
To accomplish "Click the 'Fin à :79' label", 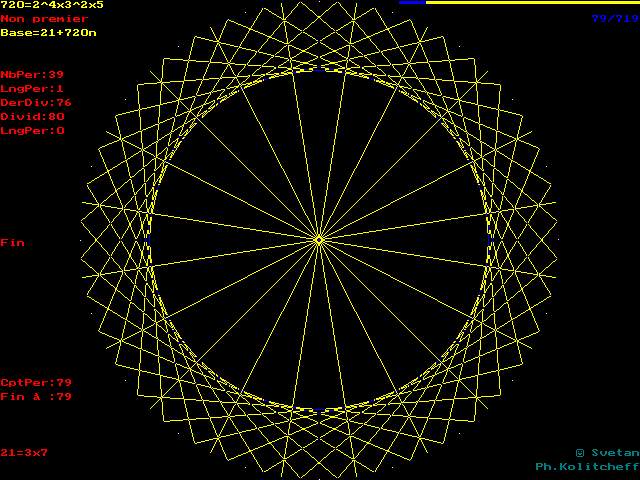I will 36,396.
